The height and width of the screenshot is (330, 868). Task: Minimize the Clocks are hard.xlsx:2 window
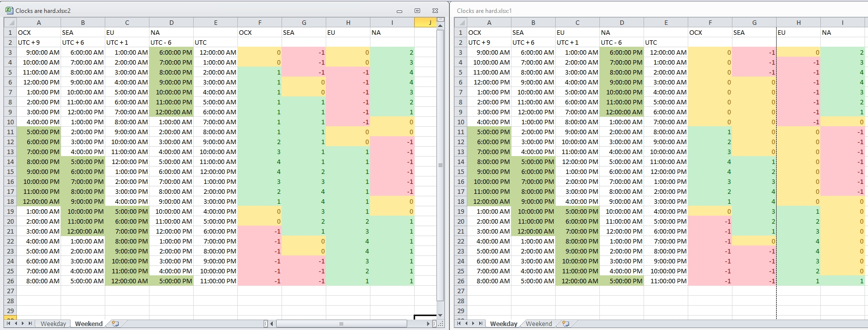(399, 10)
